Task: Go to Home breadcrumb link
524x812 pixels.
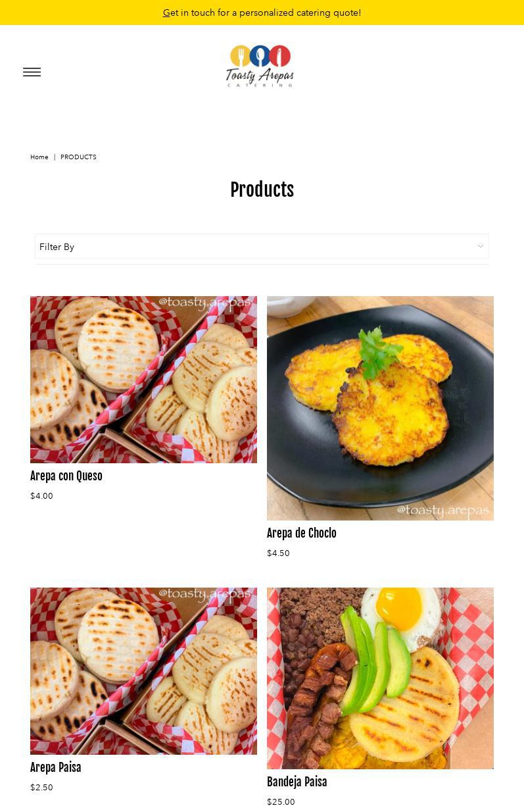Action: click(39, 157)
